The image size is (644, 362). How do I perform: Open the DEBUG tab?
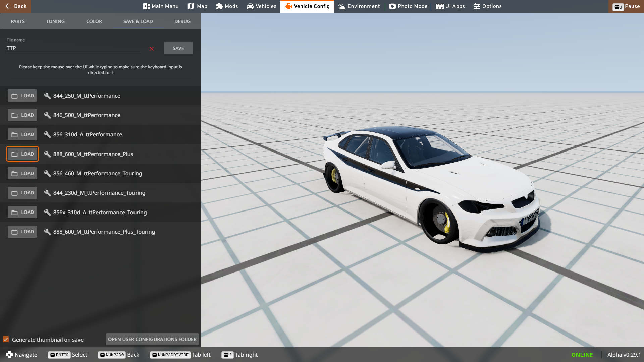(182, 21)
